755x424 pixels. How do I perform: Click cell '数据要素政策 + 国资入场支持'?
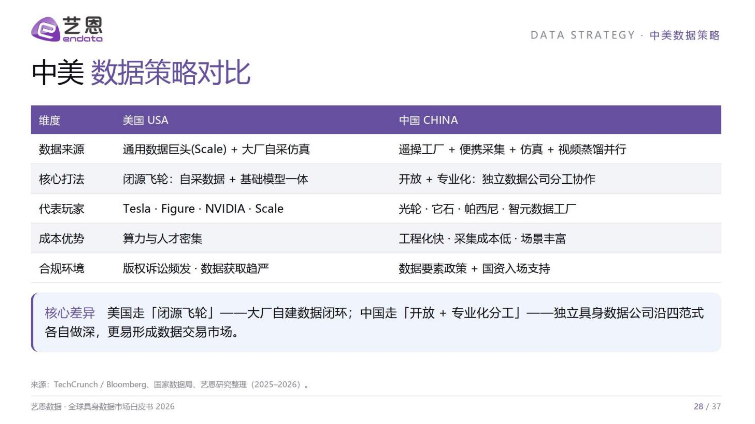[x=474, y=269]
